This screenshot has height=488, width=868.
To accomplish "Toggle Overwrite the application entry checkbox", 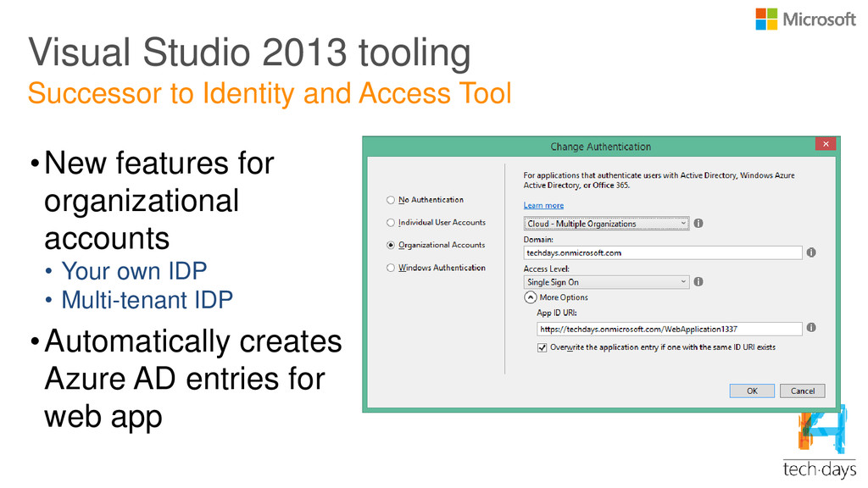I will 542,347.
